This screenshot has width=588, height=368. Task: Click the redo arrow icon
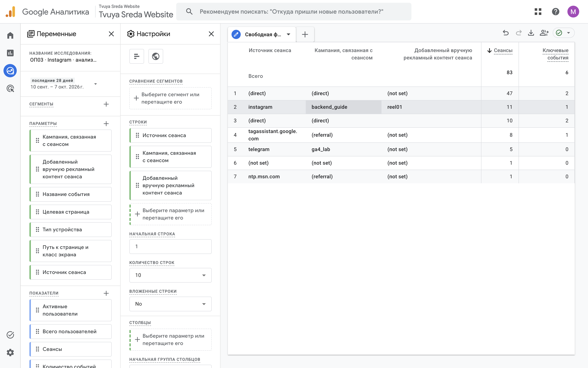point(519,33)
